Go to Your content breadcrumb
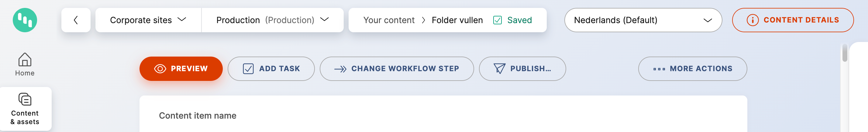868x132 pixels. [388, 20]
